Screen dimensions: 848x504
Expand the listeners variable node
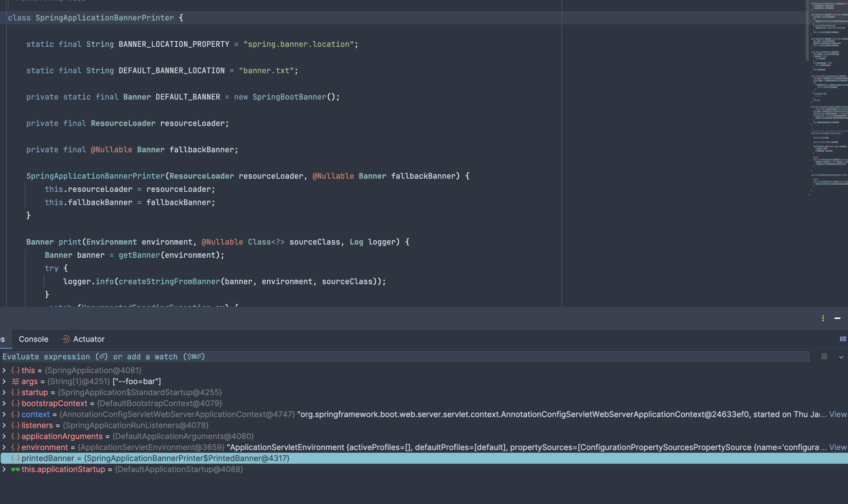(4, 425)
